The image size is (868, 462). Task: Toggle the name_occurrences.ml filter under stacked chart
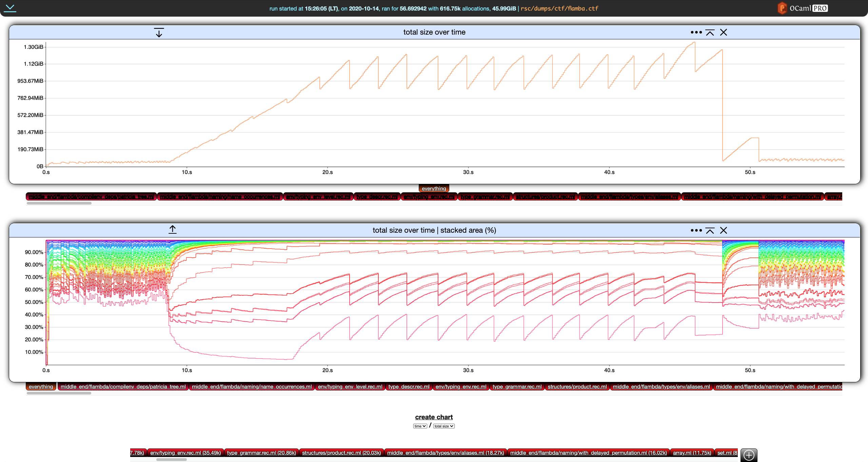(x=252, y=387)
